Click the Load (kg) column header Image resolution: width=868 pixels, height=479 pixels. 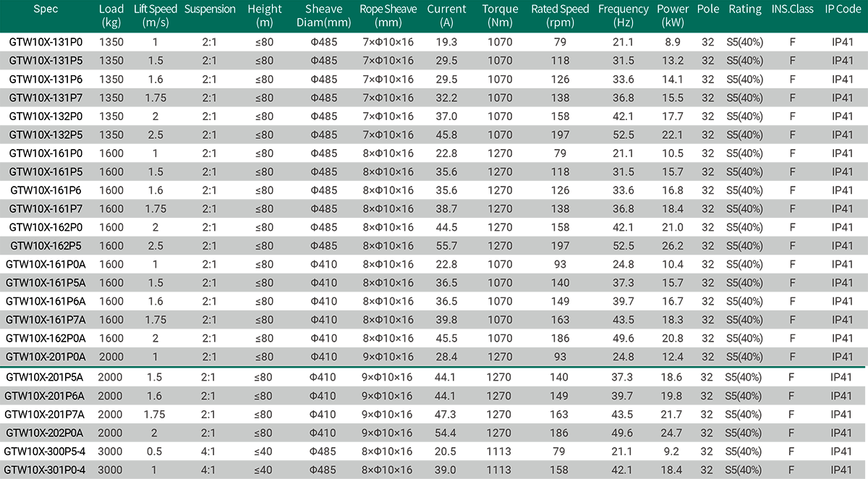[x=111, y=15]
